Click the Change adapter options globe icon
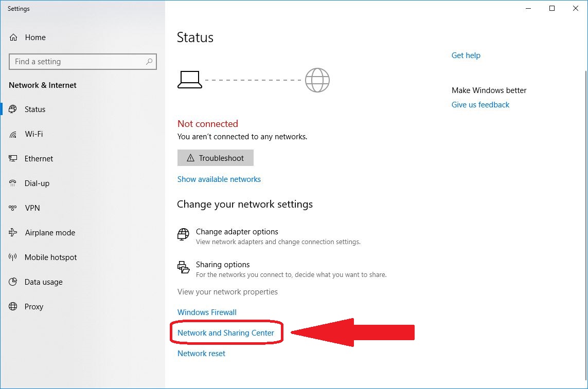The height and width of the screenshot is (389, 588). pos(183,234)
